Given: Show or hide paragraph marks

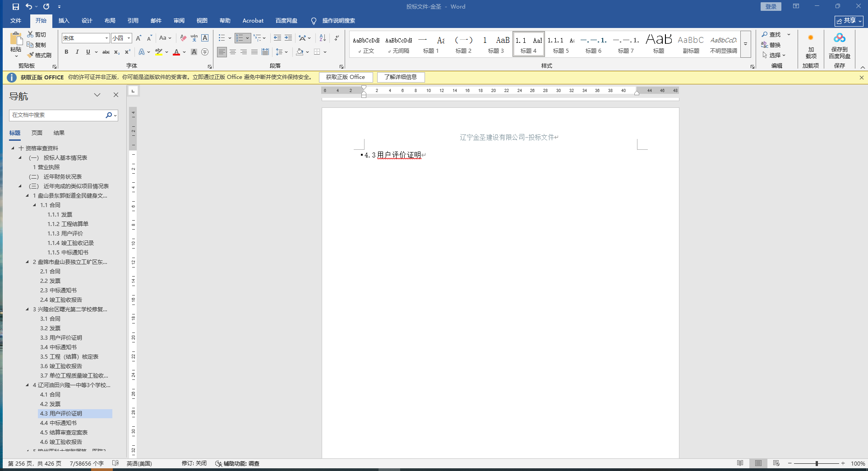Looking at the screenshot, I should click(x=337, y=38).
